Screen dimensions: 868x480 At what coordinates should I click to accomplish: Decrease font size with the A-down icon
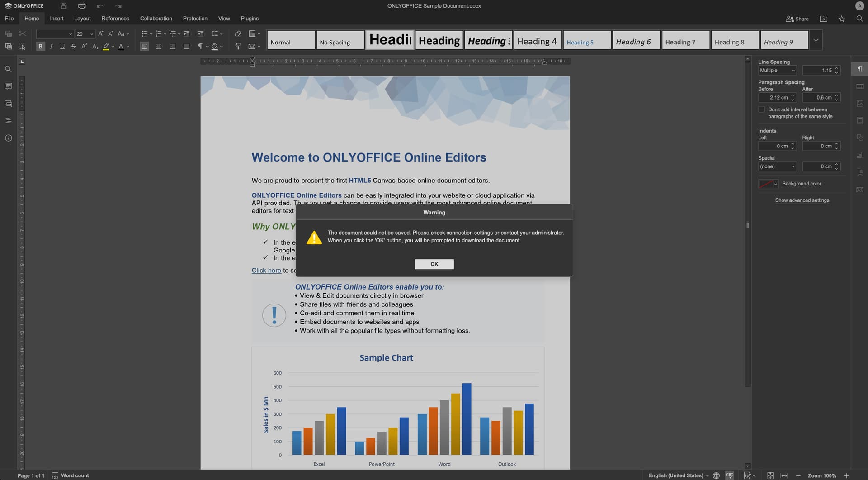[x=111, y=33]
